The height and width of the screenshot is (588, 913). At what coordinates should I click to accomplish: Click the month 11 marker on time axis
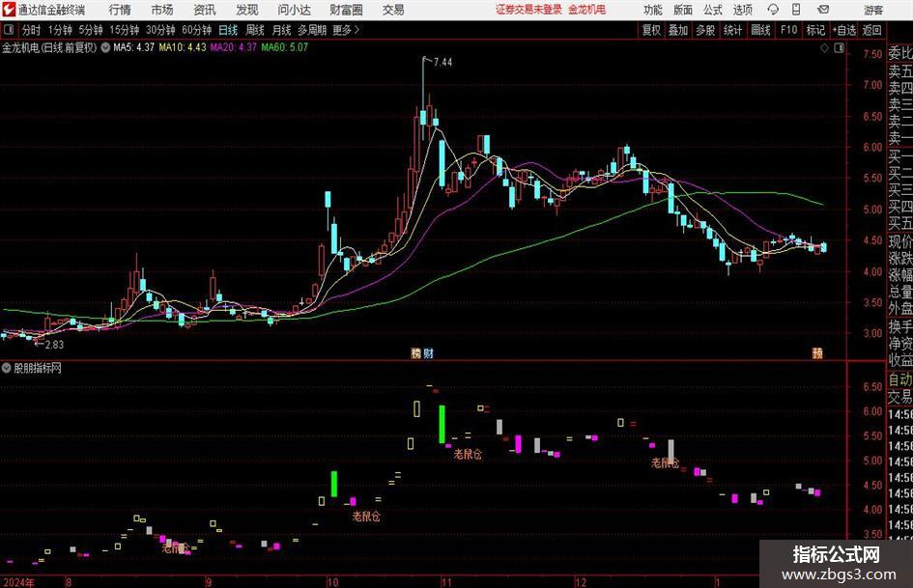(446, 582)
